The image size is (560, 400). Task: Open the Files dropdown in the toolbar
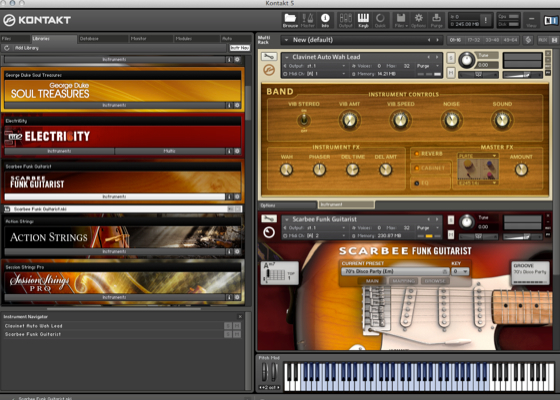coord(401,20)
